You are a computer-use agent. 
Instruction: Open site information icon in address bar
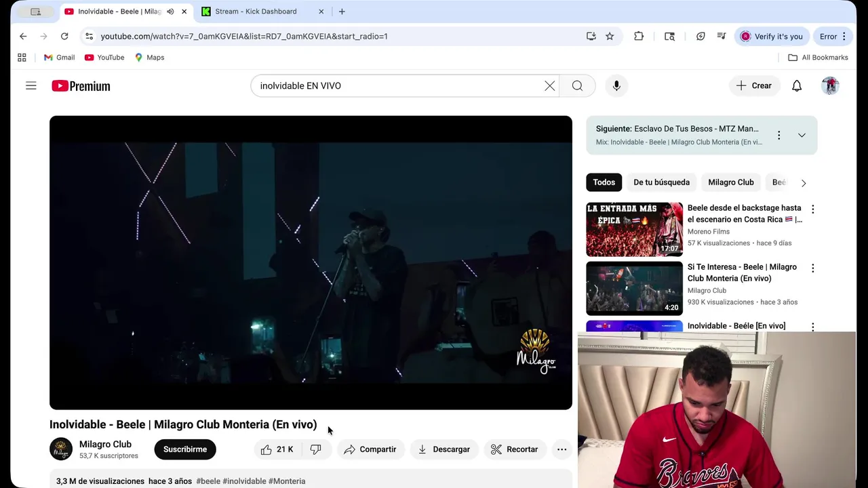pos(89,36)
